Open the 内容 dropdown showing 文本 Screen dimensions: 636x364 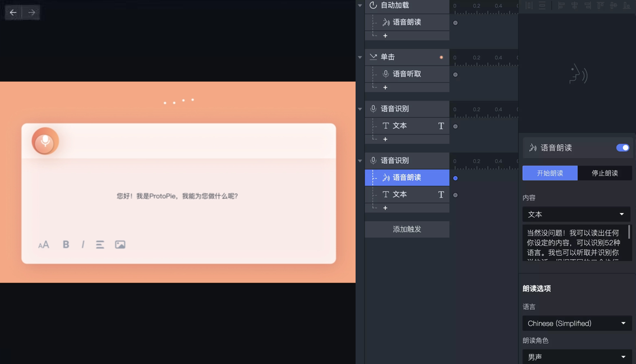576,214
